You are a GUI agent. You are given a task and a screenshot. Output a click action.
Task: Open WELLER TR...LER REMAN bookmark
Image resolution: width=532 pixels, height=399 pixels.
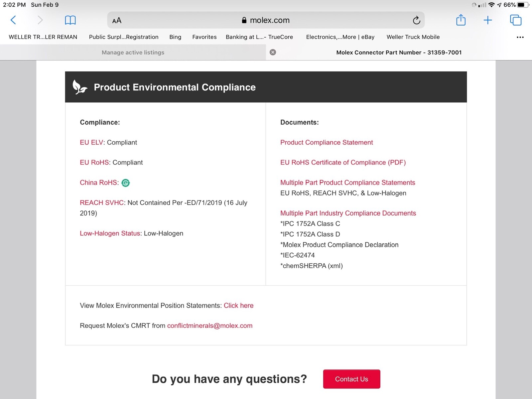(x=43, y=37)
